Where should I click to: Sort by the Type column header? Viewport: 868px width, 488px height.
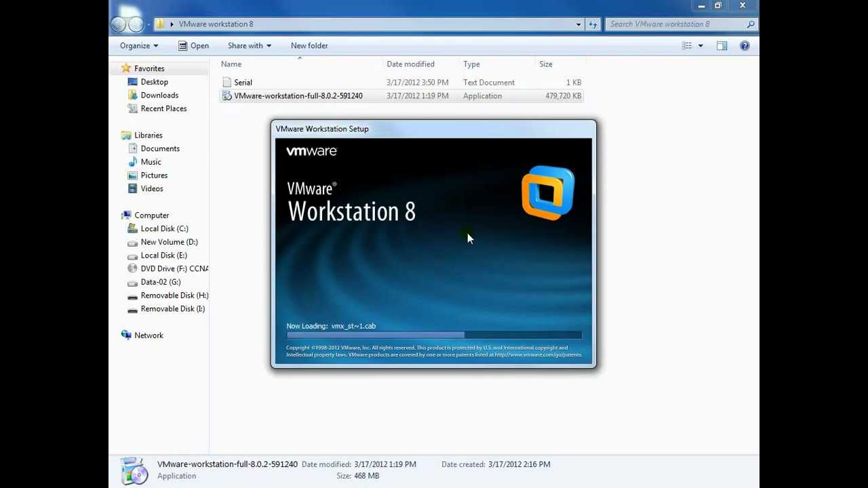click(x=471, y=64)
